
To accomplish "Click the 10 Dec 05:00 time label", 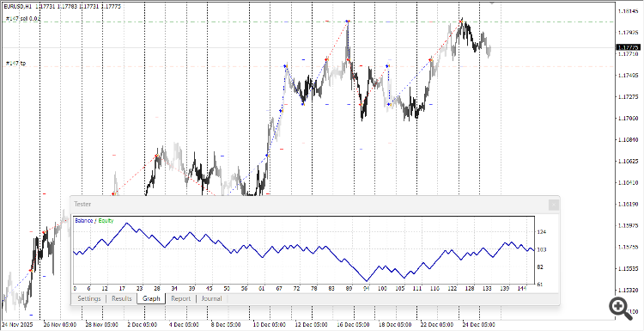I will click(x=270, y=325).
